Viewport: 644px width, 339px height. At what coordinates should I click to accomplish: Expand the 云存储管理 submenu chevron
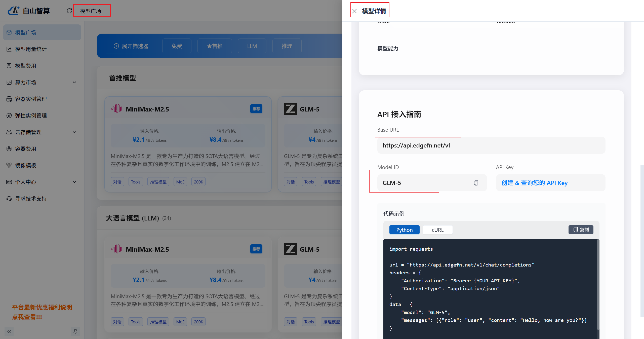coord(74,132)
